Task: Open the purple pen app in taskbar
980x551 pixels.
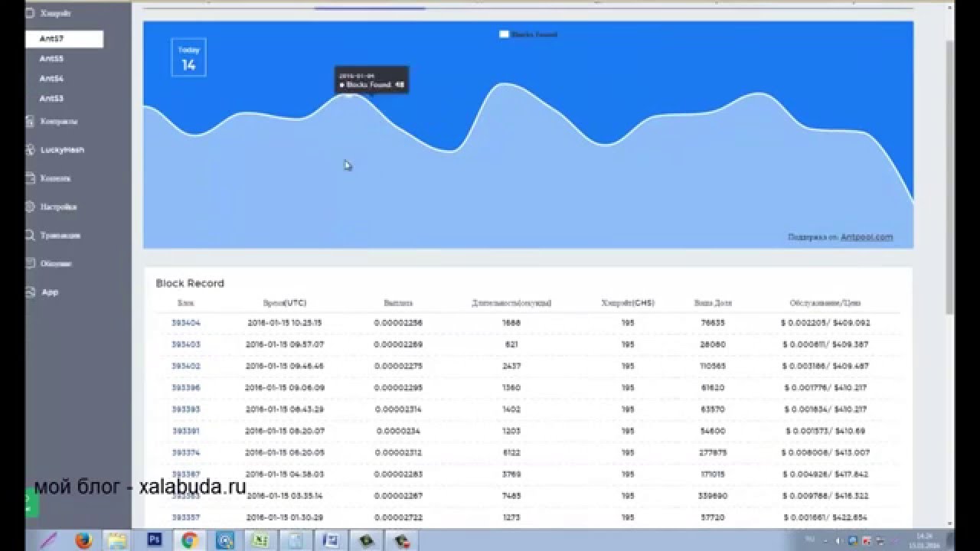Action: click(x=49, y=540)
